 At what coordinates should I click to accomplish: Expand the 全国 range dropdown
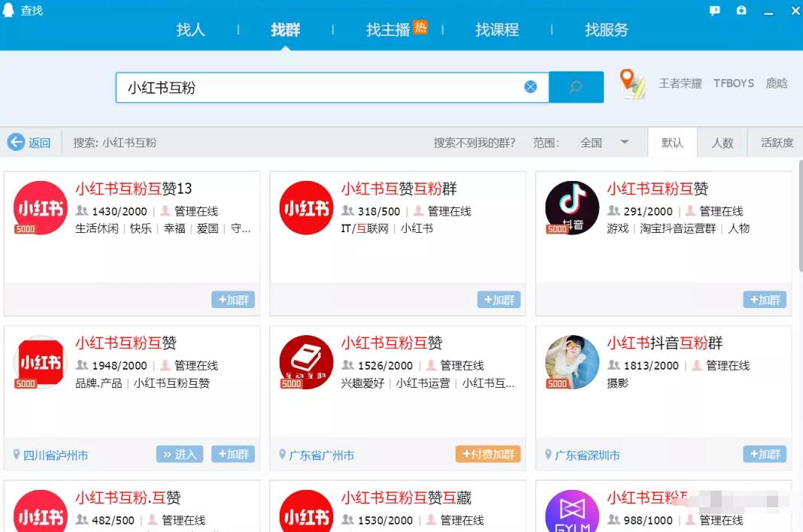624,142
